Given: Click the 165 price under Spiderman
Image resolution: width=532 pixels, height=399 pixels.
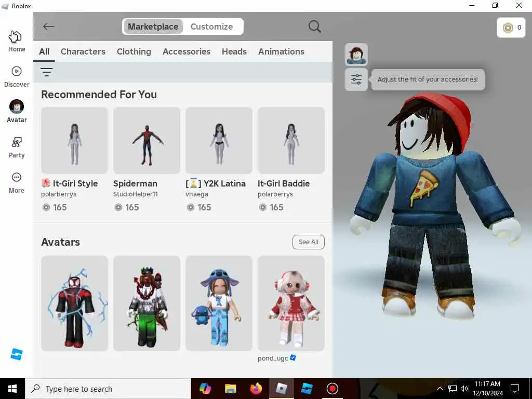Looking at the screenshot, I should pyautogui.click(x=127, y=207).
